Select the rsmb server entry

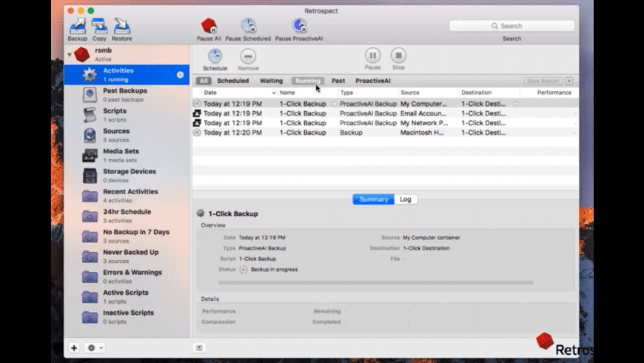click(x=127, y=54)
